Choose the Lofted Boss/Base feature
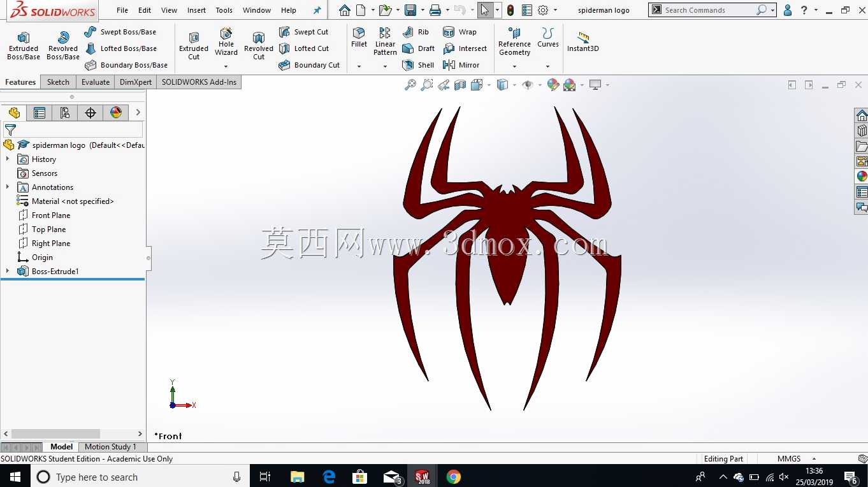Viewport: 868px width, 487px height. (120, 48)
